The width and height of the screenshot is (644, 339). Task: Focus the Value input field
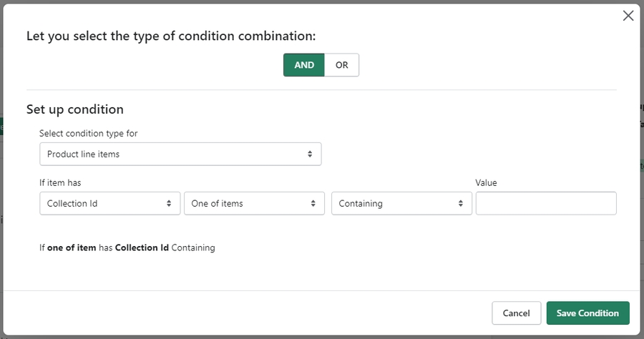(x=545, y=203)
